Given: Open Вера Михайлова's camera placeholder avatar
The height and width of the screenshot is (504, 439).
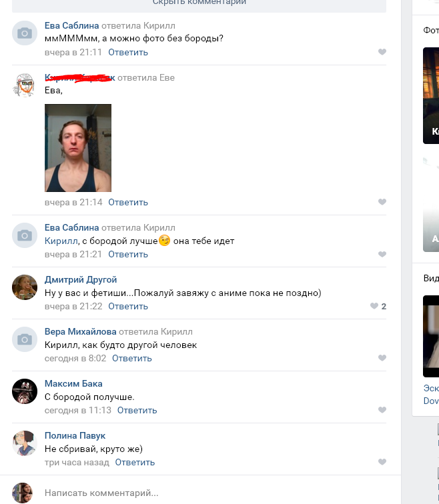Looking at the screenshot, I should (25, 339).
